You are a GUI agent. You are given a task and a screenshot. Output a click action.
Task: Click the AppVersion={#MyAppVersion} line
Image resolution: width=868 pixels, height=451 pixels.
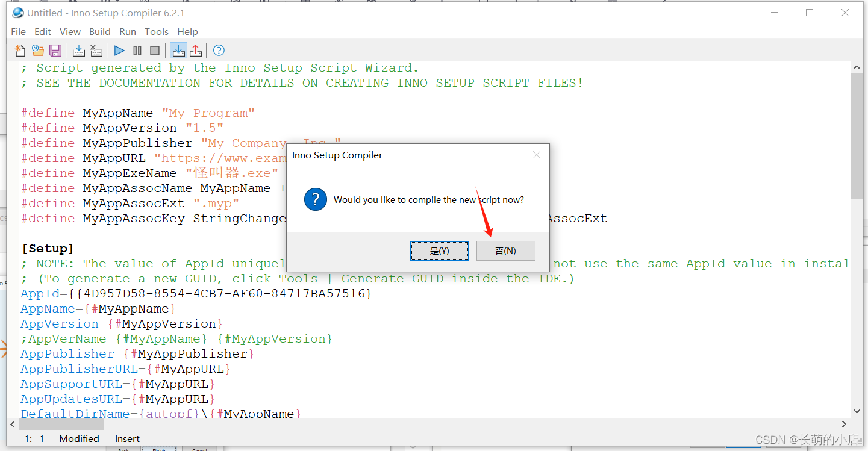point(122,324)
